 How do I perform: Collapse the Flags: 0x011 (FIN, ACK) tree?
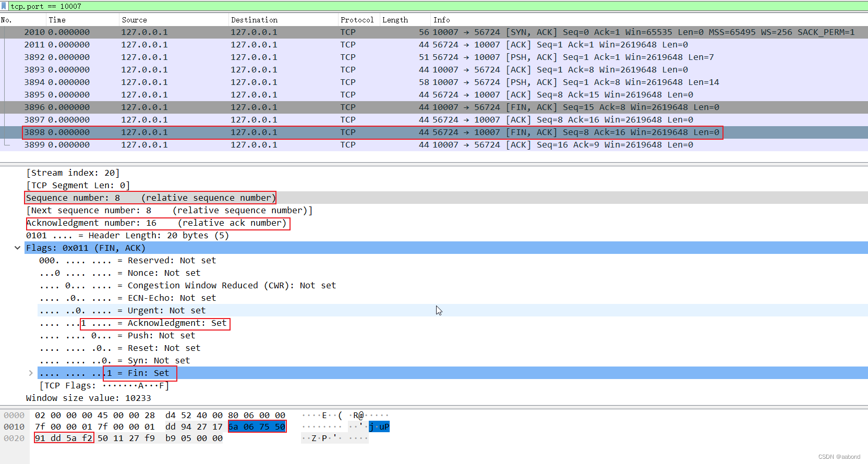[18, 248]
